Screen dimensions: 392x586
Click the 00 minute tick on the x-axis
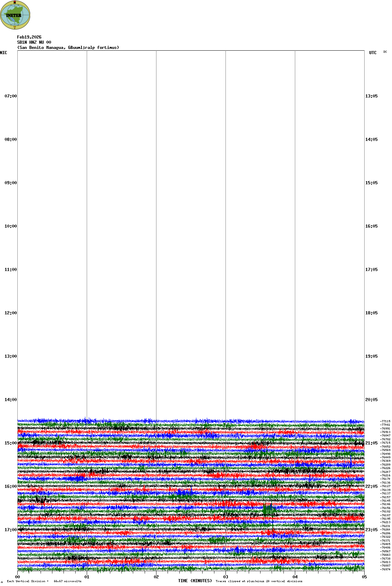pos(18,577)
